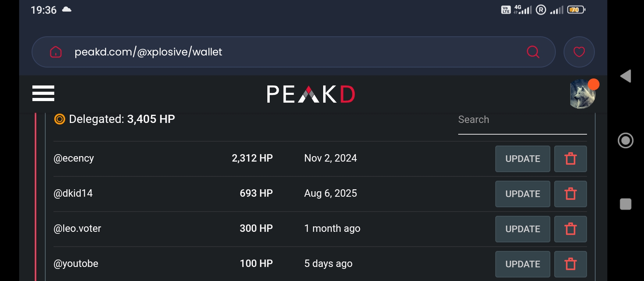
Task: Delete the @dkid14 delegation
Action: coord(570,194)
